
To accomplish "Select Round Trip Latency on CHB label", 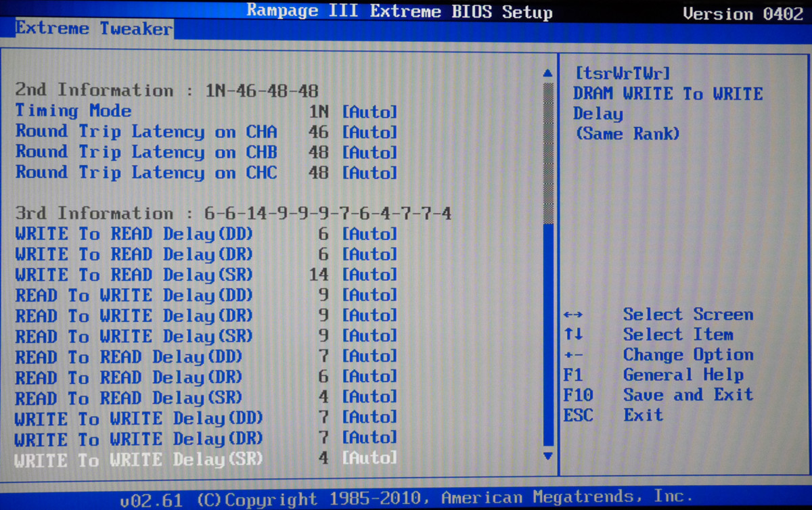I will pos(146,152).
